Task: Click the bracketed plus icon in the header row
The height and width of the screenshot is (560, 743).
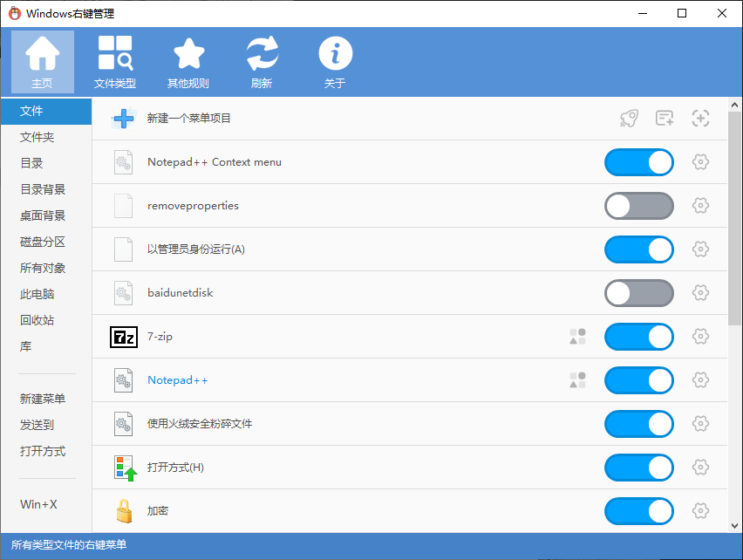Action: point(700,118)
